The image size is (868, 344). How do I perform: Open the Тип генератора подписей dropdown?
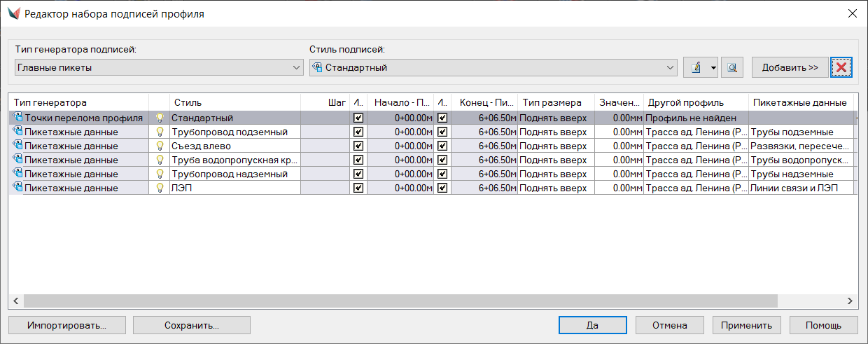click(x=296, y=68)
